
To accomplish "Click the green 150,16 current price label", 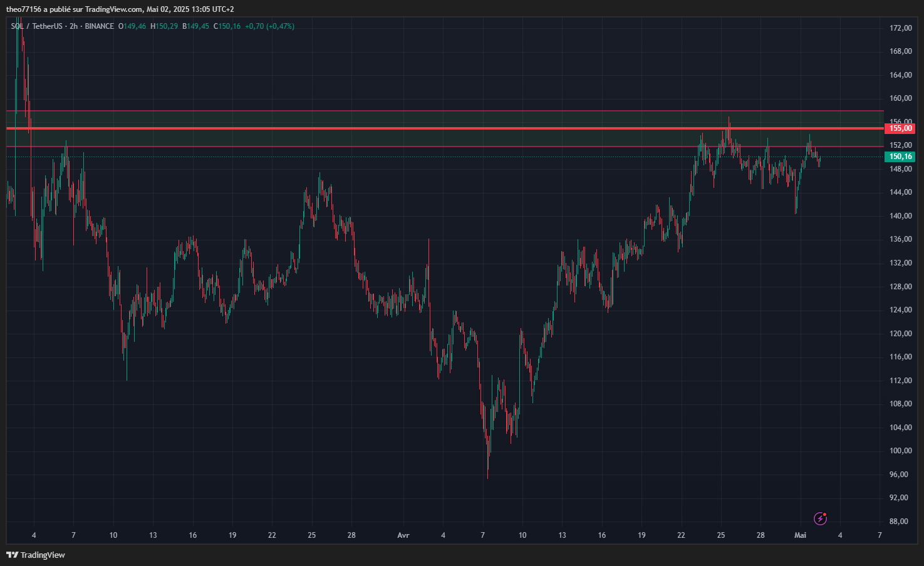I will coord(900,157).
